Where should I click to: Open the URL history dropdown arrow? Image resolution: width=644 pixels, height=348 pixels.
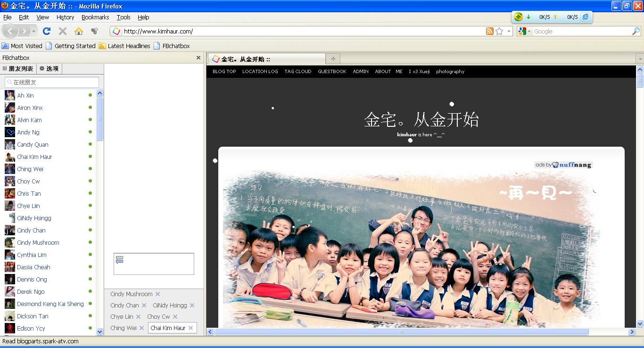[509, 31]
